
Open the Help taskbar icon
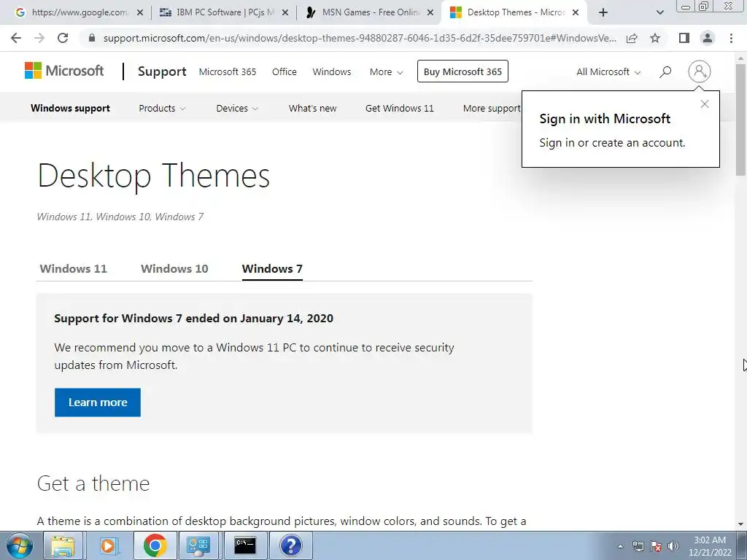coord(290,545)
